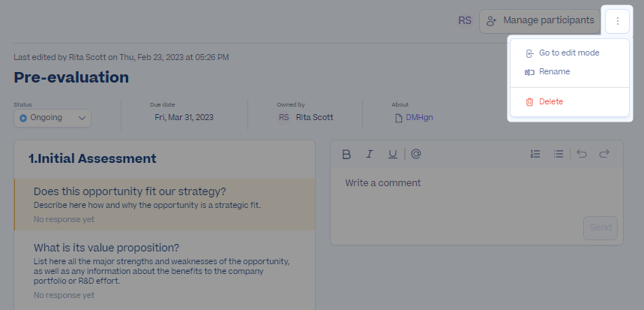Select Go to edit mode

pyautogui.click(x=568, y=53)
